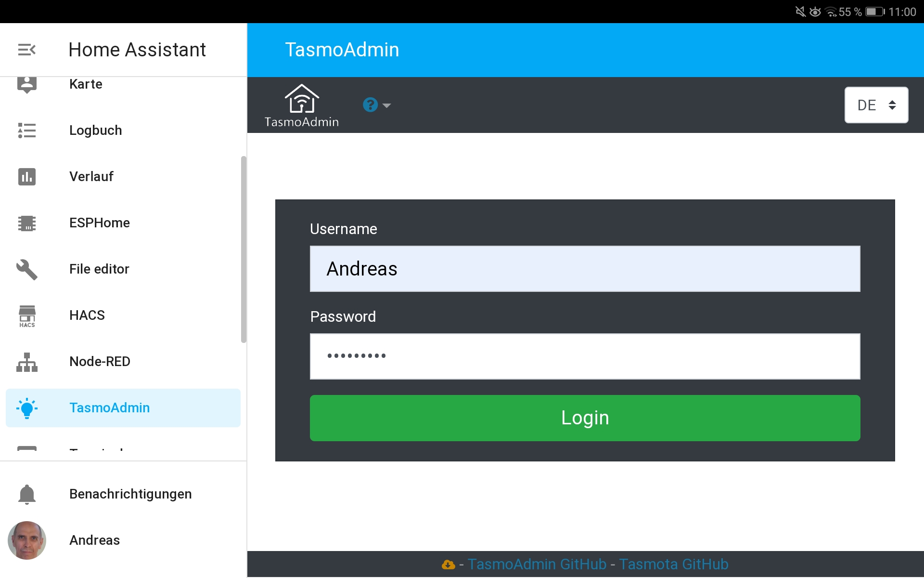Toggle the sidebar collapse control
The height and width of the screenshot is (578, 924).
click(26, 49)
